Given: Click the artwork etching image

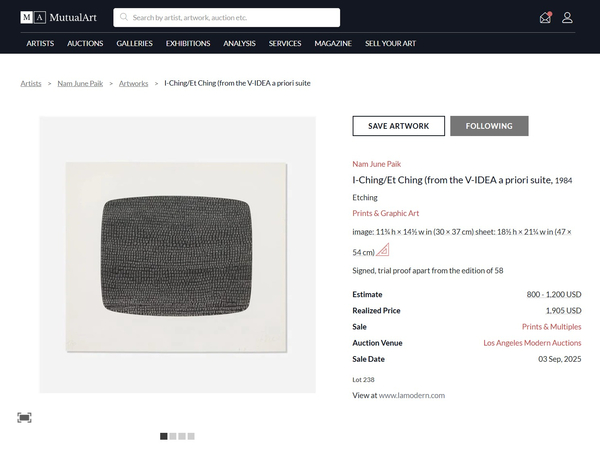Looking at the screenshot, I should pos(177,255).
